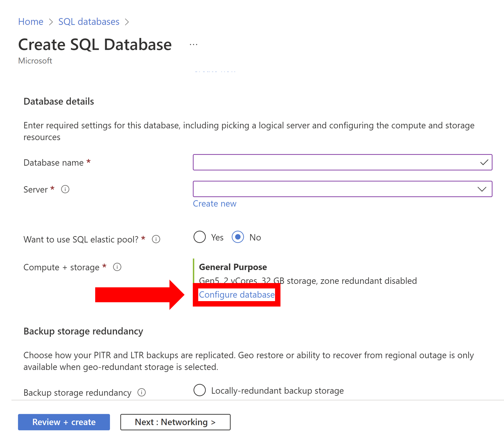Viewport: 504px width, 447px height.
Task: Click the Microsoft publisher label
Action: point(35,61)
